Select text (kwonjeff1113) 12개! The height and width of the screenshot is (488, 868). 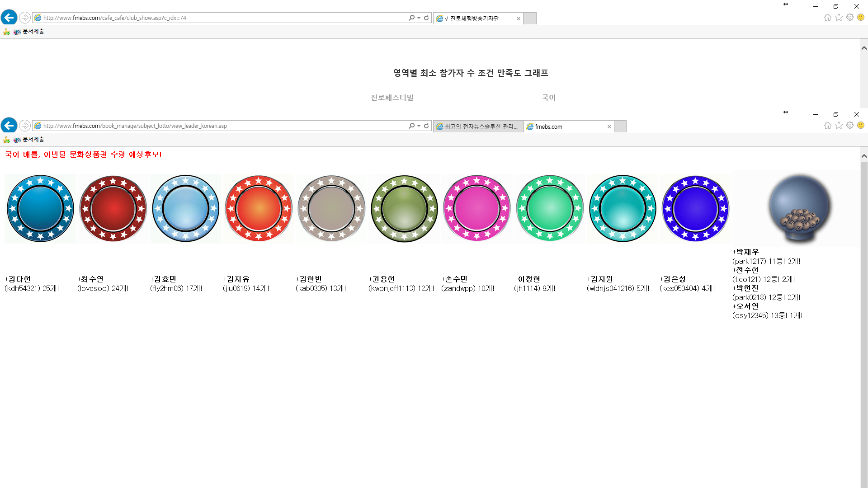click(401, 288)
